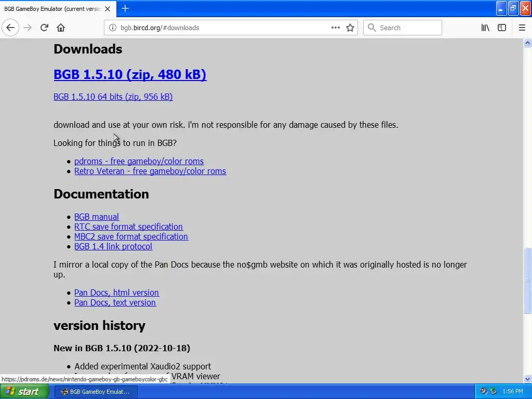Open the BGB manual link
The height and width of the screenshot is (399, 532).
pos(97,217)
